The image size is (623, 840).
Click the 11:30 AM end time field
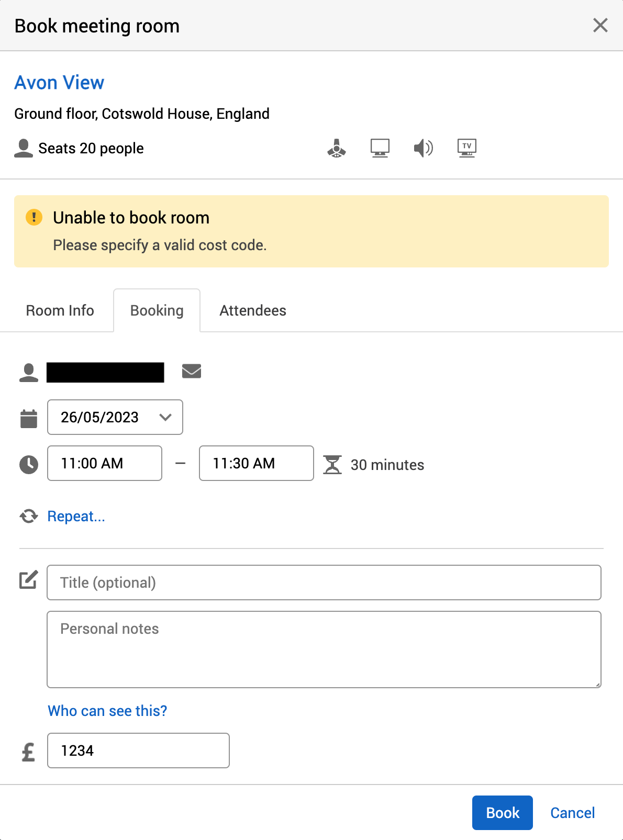pos(257,463)
